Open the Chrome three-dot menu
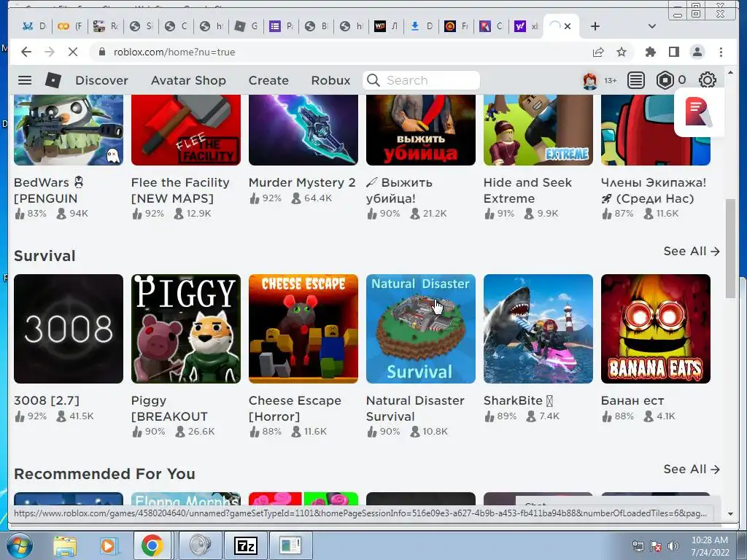Screen dimensions: 747x560 point(721,52)
